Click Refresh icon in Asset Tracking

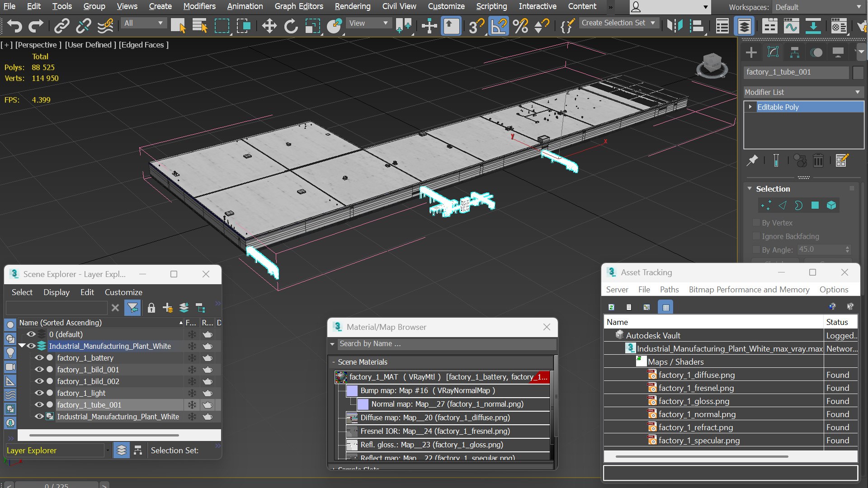coord(611,307)
